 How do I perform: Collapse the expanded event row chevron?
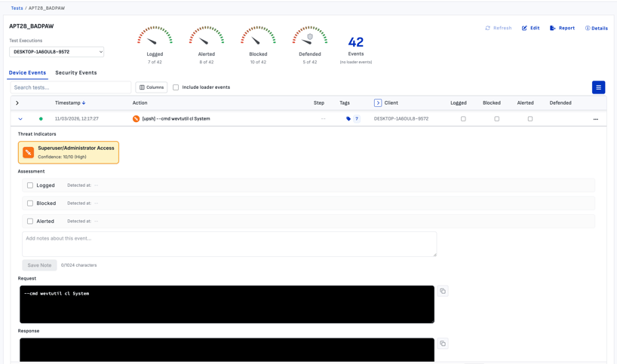pos(20,119)
